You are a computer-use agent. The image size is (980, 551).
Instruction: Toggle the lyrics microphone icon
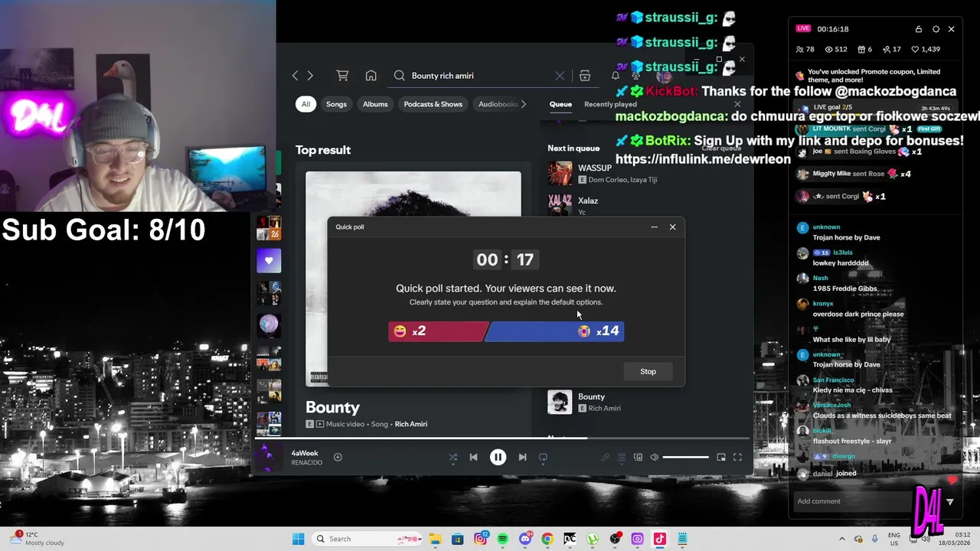click(x=605, y=457)
